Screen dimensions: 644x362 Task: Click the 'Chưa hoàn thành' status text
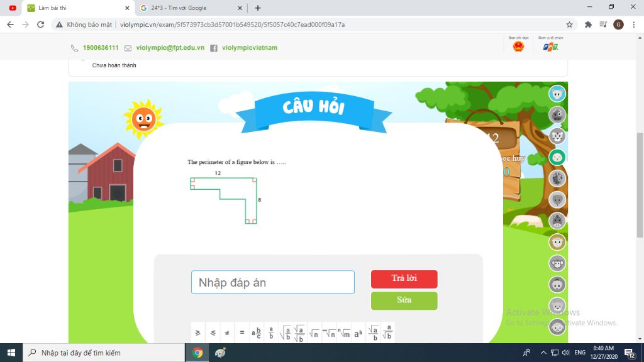coord(114,65)
